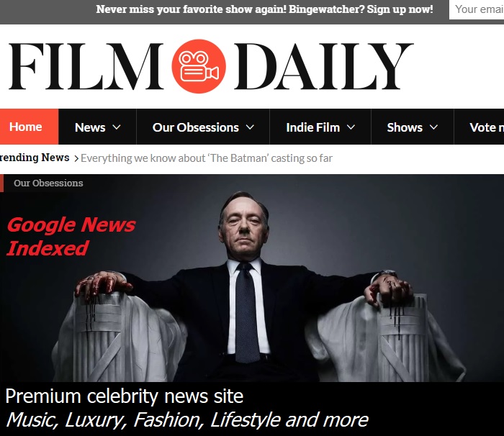Expand the Indie Film dropdown chevron
The height and width of the screenshot is (436, 504).
click(x=351, y=127)
